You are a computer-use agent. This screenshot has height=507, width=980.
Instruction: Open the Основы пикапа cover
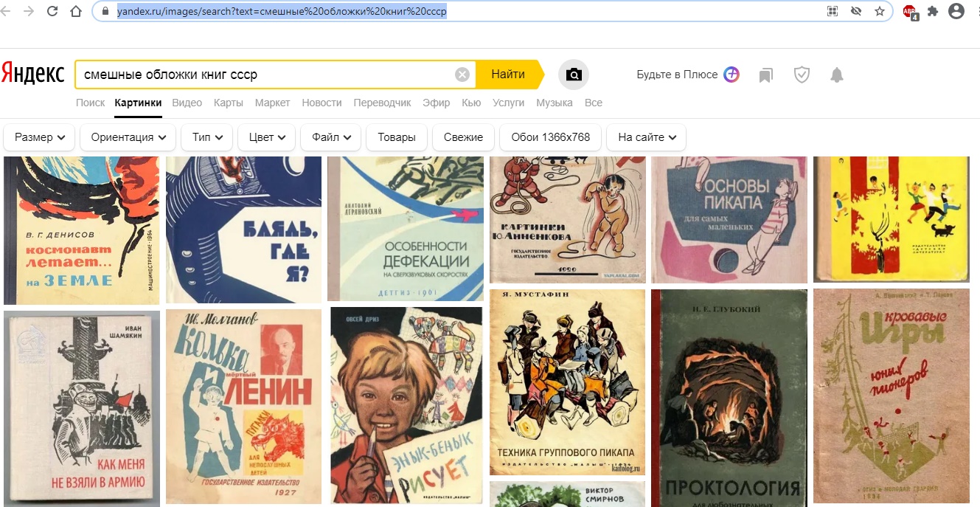coord(729,220)
